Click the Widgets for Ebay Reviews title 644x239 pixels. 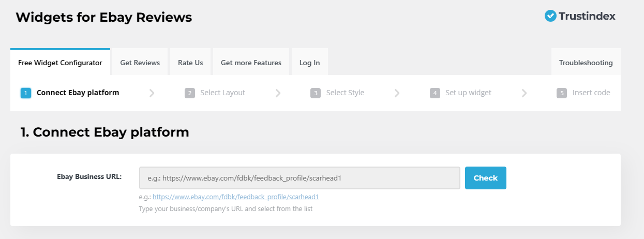tap(104, 18)
